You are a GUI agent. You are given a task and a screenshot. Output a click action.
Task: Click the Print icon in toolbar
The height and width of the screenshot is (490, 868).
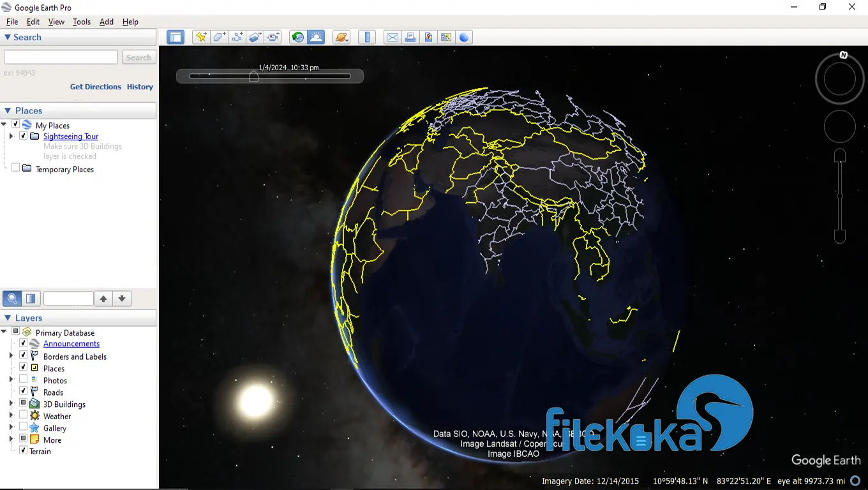(x=410, y=37)
